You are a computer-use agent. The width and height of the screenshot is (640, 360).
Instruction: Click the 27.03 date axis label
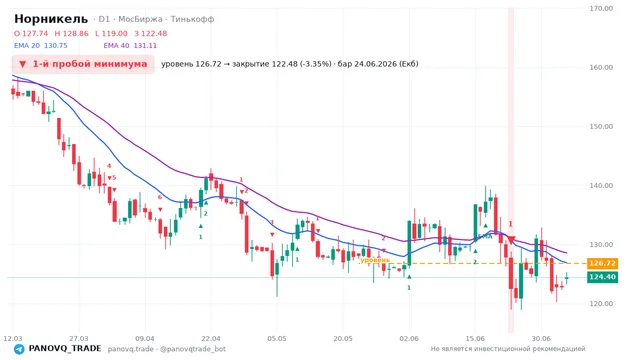coord(79,338)
